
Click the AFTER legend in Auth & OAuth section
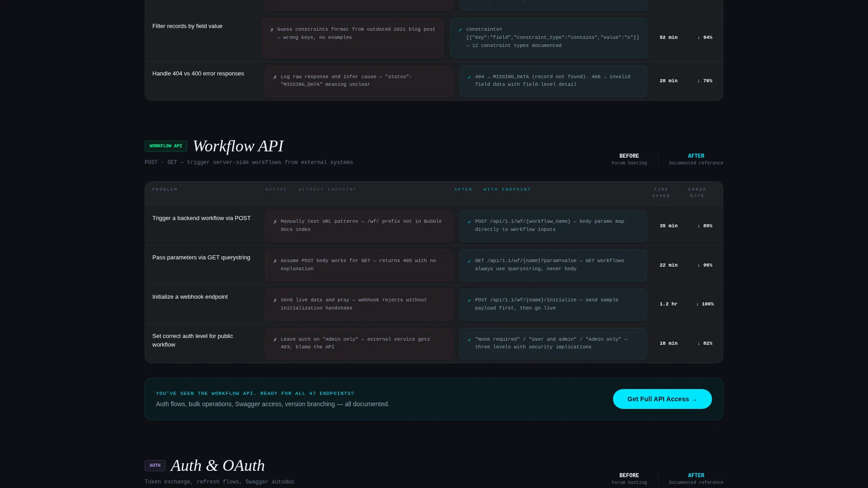(x=696, y=479)
